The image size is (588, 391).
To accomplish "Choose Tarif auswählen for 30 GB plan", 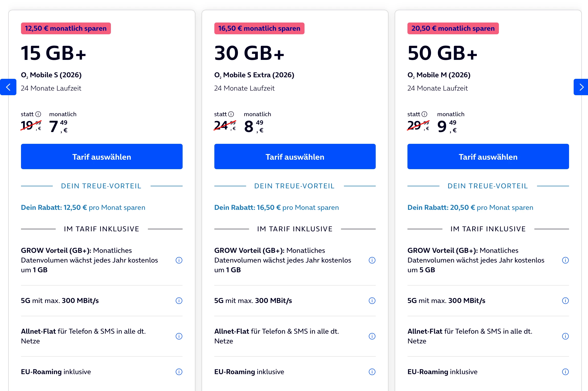I will click(x=295, y=157).
